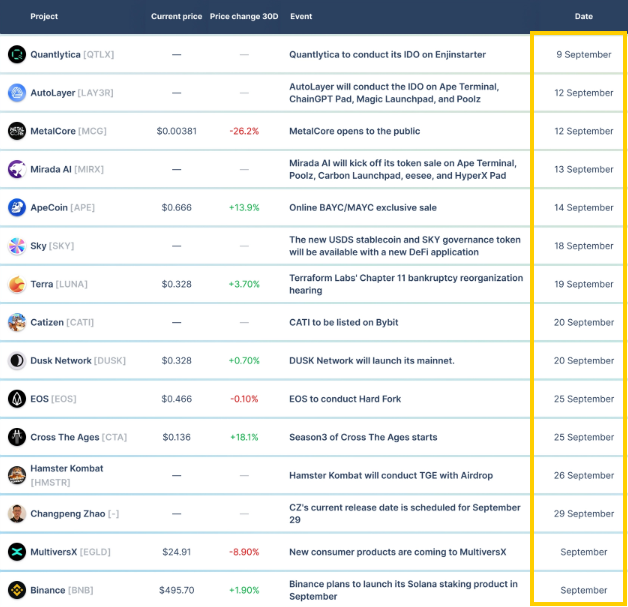The image size is (628, 607).
Task: Select 'DUSK Network will launch its mainnet' event
Action: point(372,361)
